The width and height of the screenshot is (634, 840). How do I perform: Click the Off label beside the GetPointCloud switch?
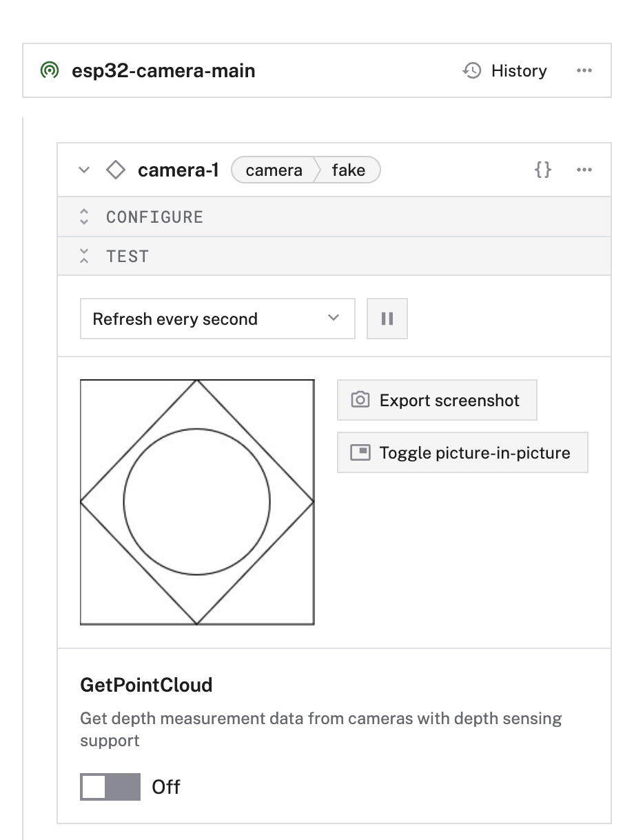pos(166,787)
